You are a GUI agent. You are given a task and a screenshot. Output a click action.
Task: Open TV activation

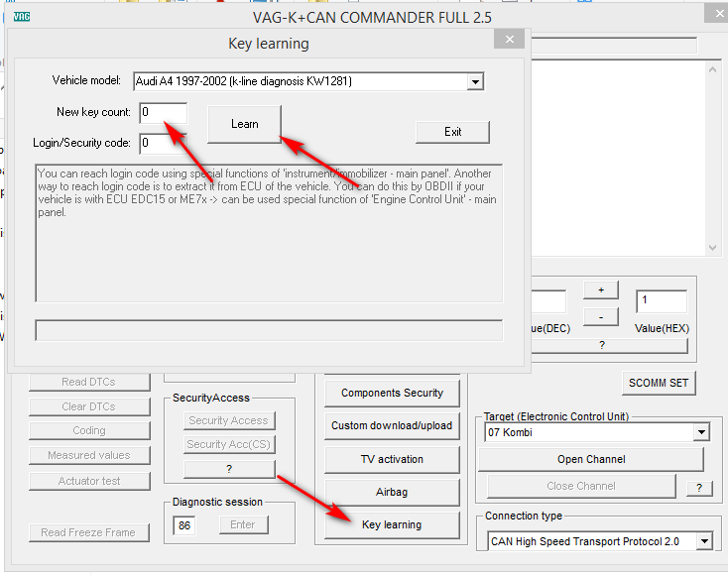(392, 459)
